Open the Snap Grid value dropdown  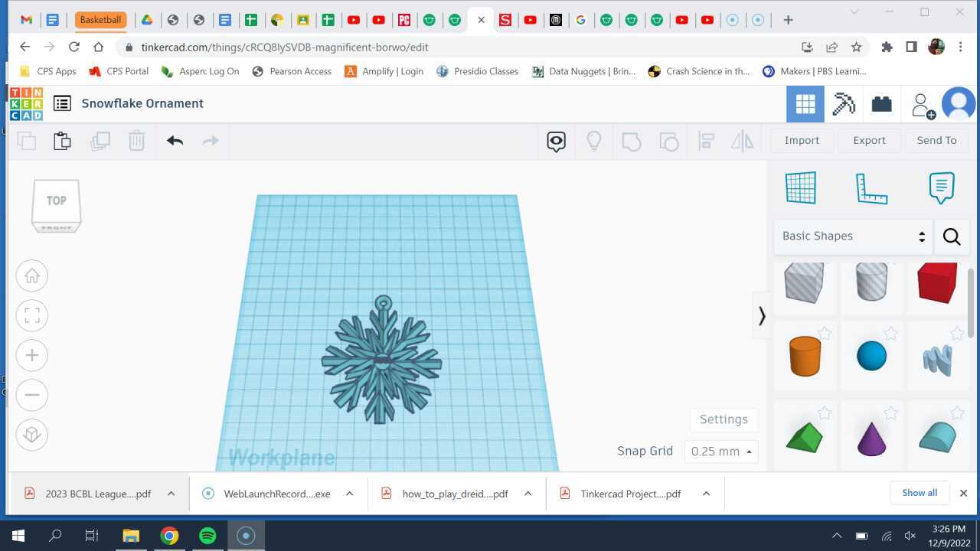[x=720, y=451]
